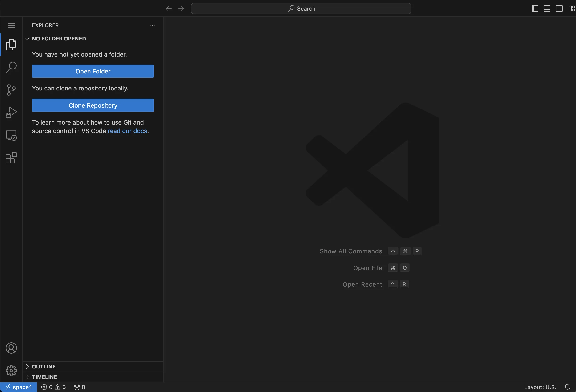Open the errors and warnings status item
Image resolution: width=576 pixels, height=392 pixels.
tap(53, 387)
